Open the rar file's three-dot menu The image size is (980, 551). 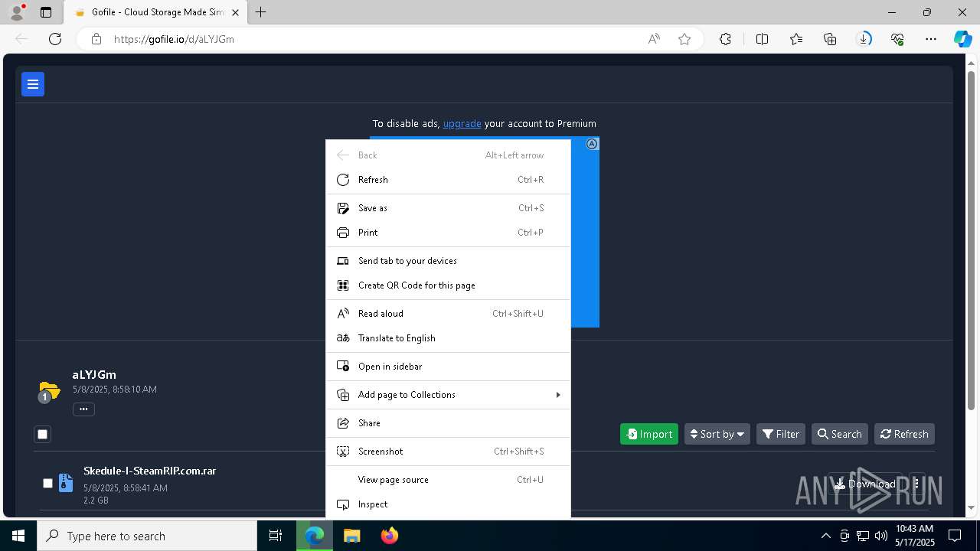(916, 484)
